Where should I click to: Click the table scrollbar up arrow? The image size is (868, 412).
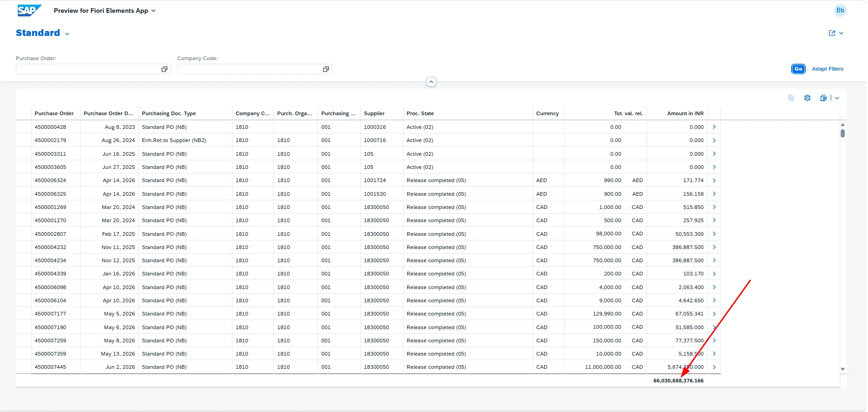[843, 124]
